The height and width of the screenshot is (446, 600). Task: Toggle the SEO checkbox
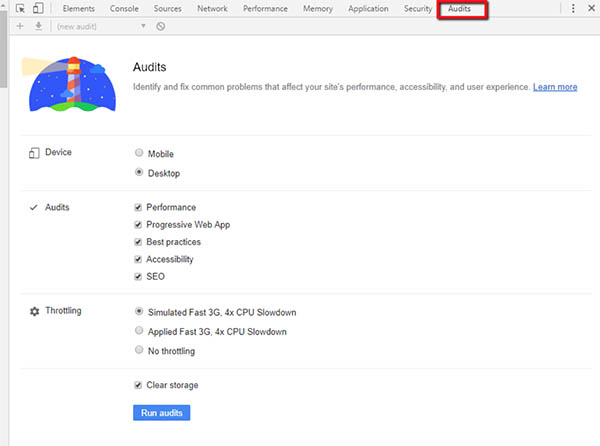(138, 276)
